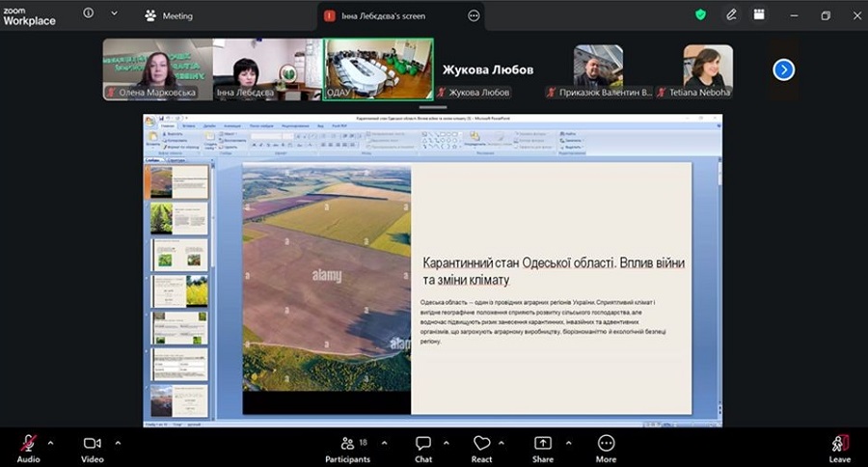Restore down the Zoom window
The width and height of the screenshot is (868, 467).
point(826,15)
